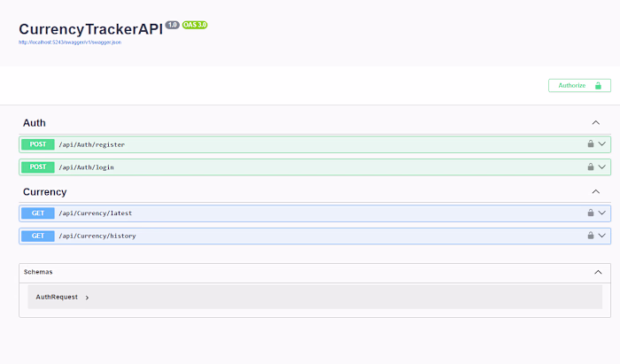Expand the /api/Auth/register operation chevron
The width and height of the screenshot is (620, 364).
[x=601, y=143]
